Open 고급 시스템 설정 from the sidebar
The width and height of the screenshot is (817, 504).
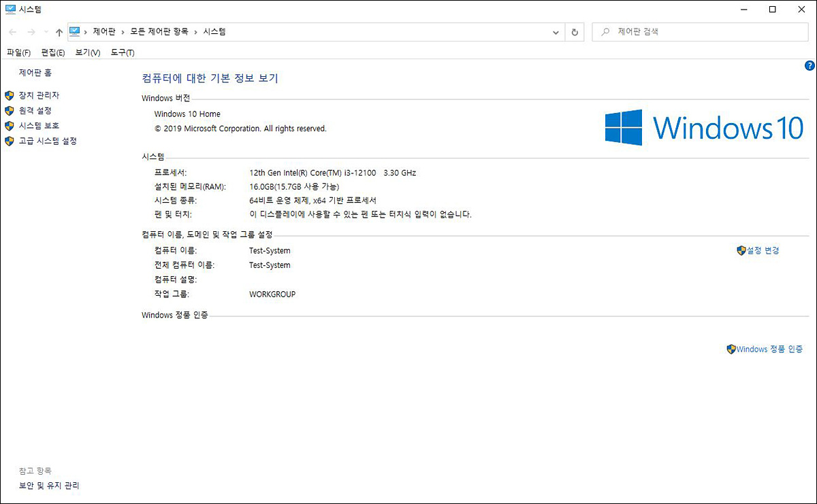click(48, 141)
